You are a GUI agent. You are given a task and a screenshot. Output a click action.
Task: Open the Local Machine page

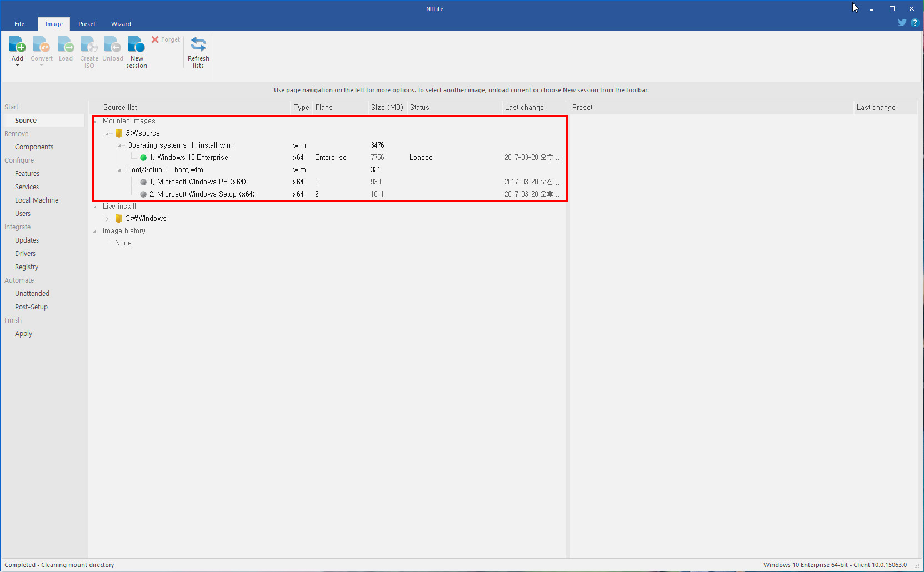pyautogui.click(x=37, y=200)
